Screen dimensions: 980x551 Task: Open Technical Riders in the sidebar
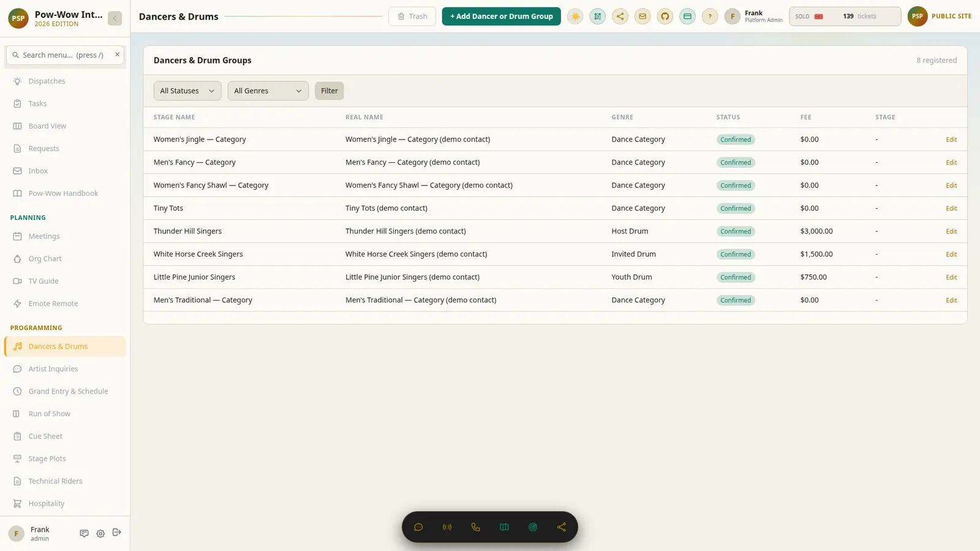[x=65, y=481]
